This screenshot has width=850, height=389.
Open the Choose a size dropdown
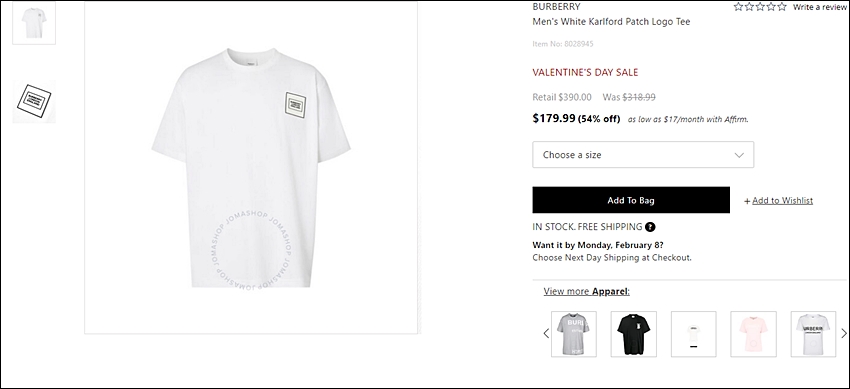click(643, 154)
